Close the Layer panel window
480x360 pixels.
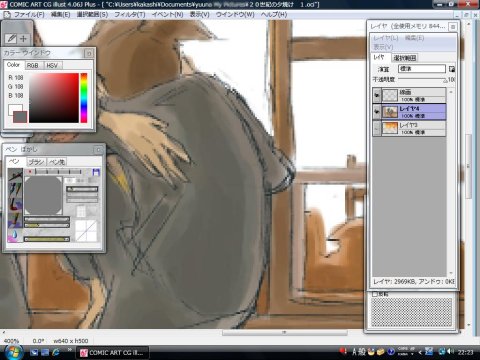click(453, 26)
